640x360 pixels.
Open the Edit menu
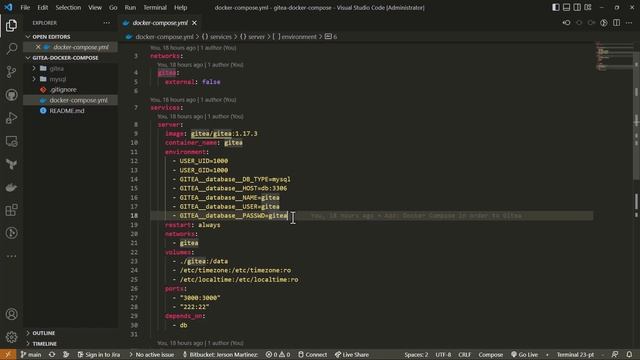tap(42, 7)
